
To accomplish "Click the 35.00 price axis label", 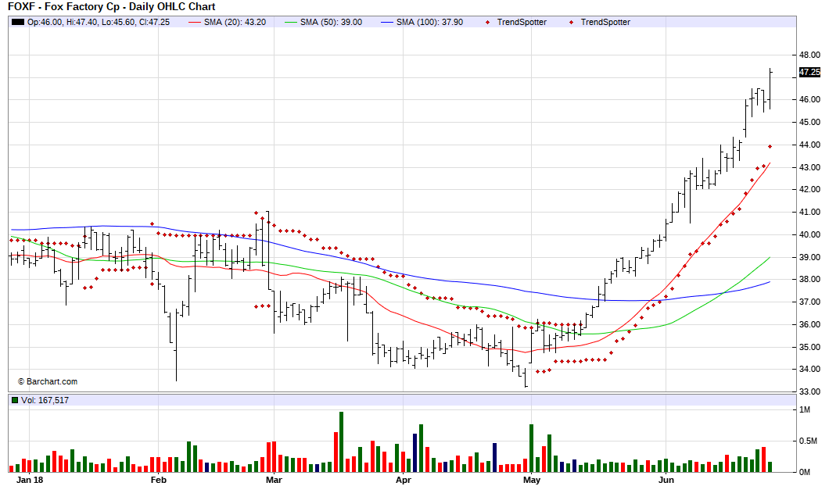I will pyautogui.click(x=810, y=347).
